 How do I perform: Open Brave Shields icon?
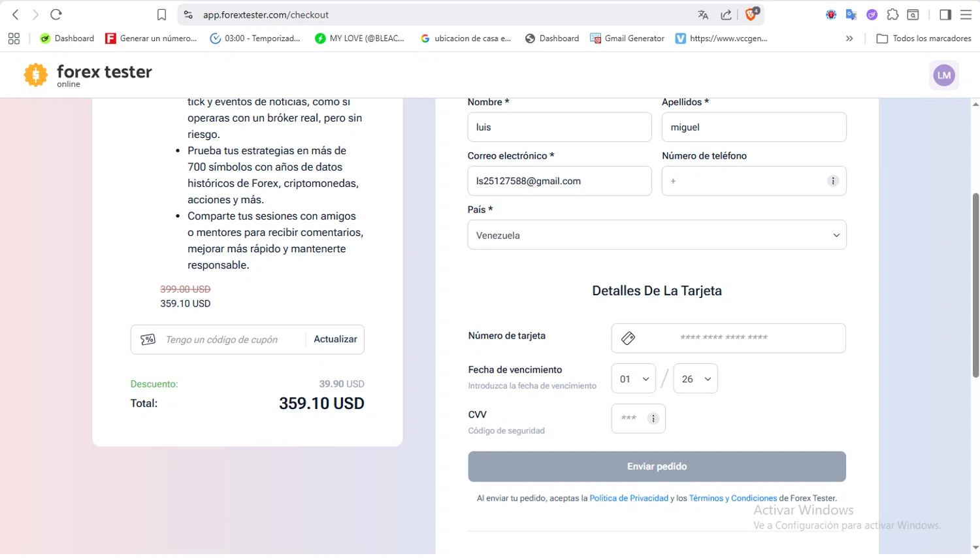(752, 14)
